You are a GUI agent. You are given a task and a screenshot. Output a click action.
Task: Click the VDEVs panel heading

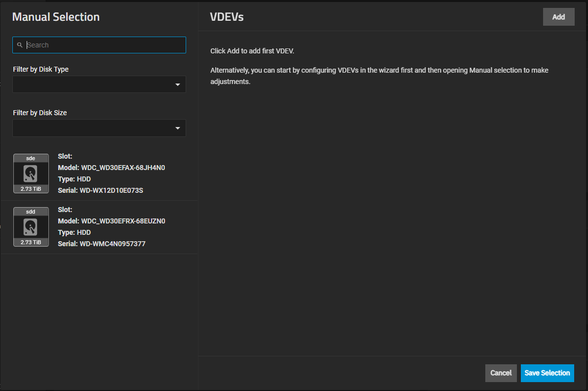pos(227,17)
